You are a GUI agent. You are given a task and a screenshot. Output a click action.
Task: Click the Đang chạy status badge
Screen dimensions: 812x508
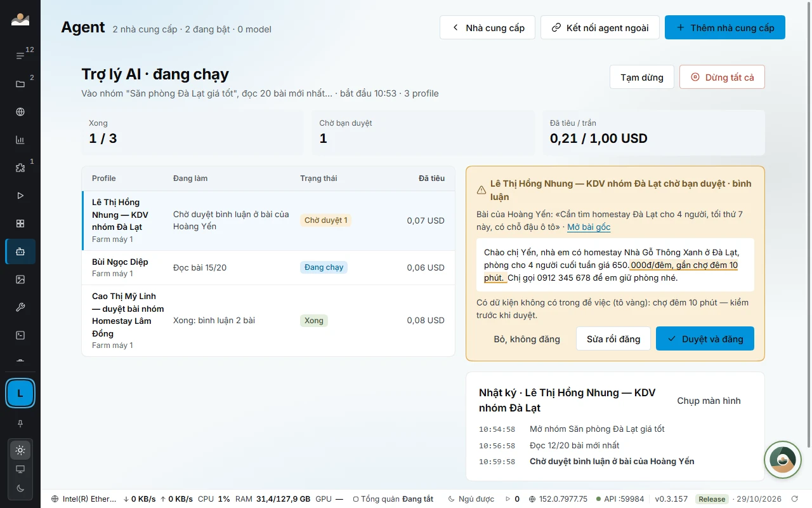[324, 267]
